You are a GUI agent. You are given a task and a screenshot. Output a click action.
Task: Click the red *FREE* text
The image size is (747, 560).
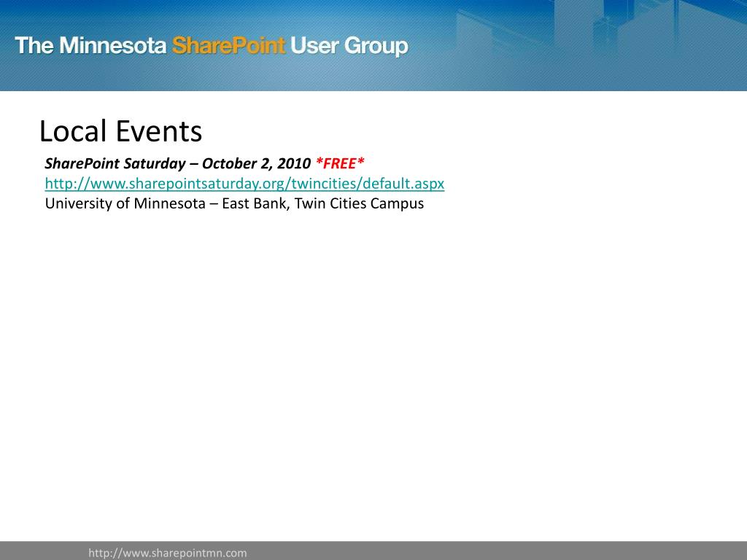click(x=340, y=163)
